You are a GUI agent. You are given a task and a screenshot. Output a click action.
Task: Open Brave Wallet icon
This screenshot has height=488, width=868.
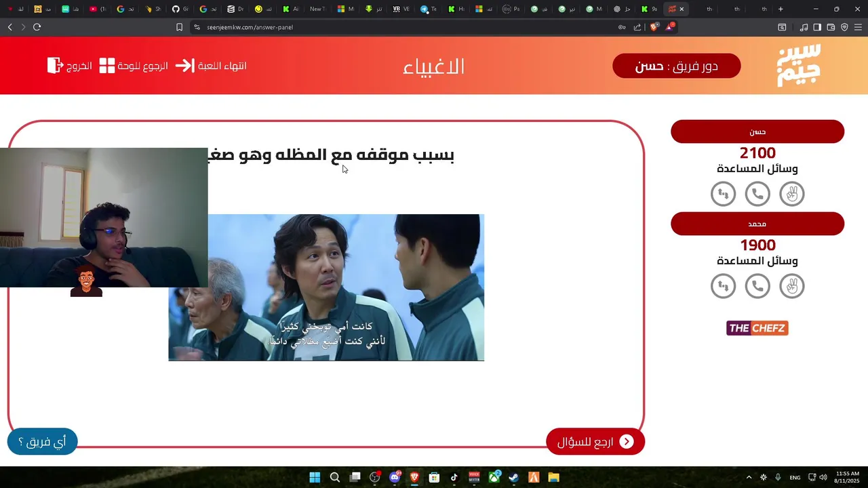(831, 27)
